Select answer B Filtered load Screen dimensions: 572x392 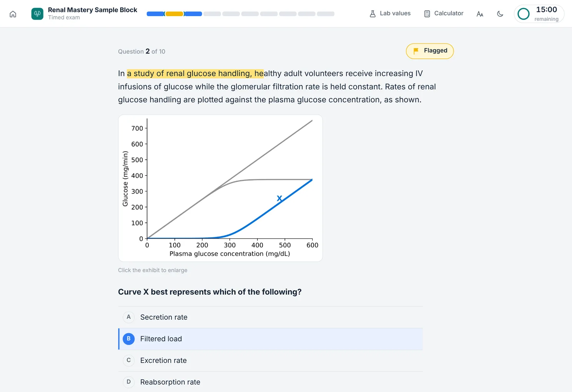(x=271, y=339)
